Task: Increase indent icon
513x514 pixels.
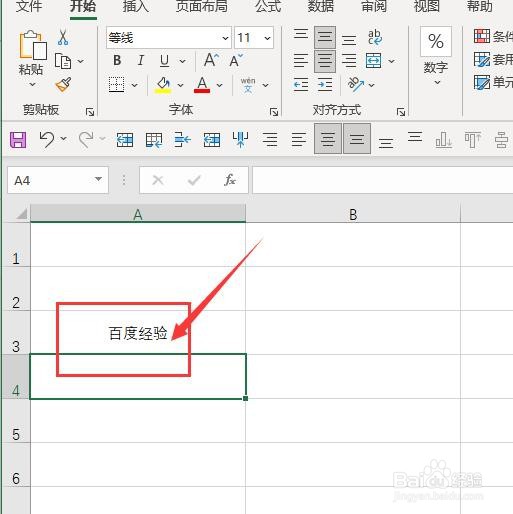Action: click(x=325, y=85)
